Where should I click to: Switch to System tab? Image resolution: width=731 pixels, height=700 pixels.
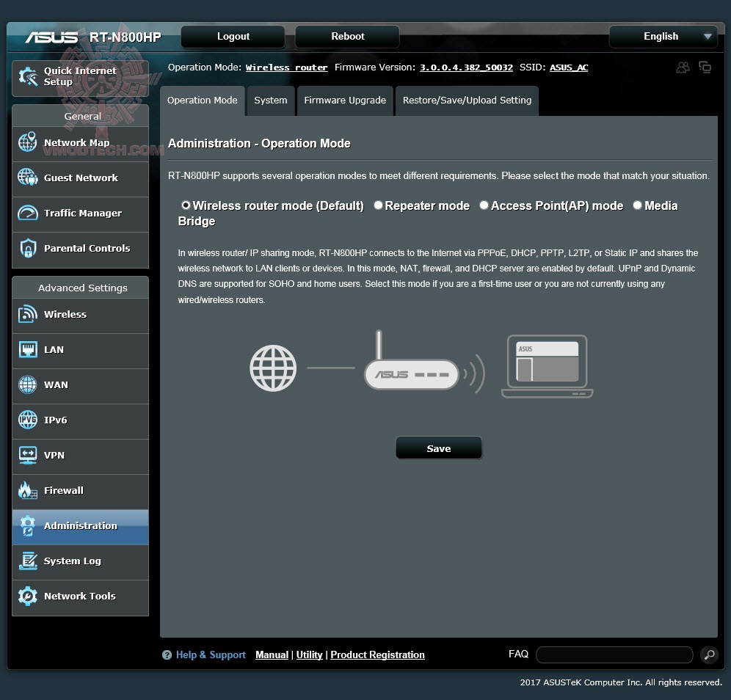pyautogui.click(x=271, y=101)
